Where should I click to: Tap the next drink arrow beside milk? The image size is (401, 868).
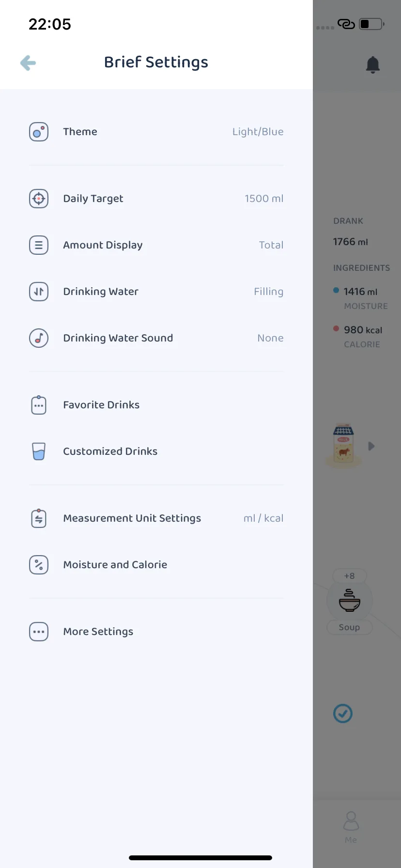(x=371, y=446)
